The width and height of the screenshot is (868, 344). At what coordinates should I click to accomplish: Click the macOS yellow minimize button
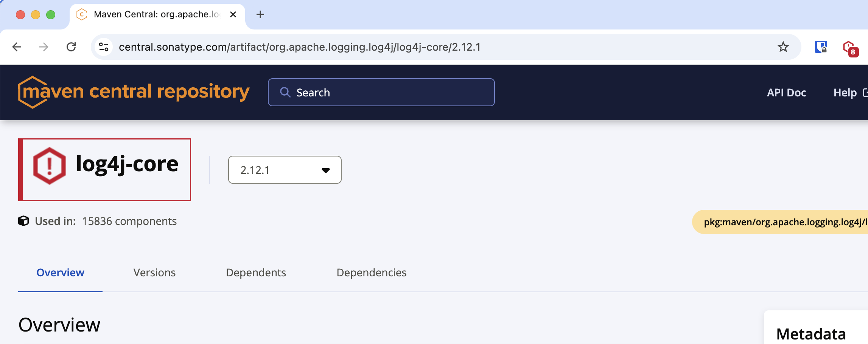point(36,15)
